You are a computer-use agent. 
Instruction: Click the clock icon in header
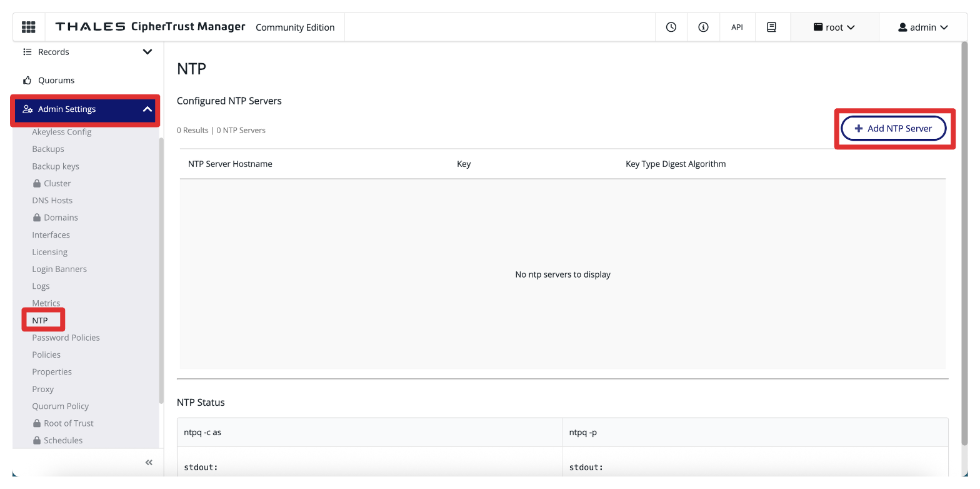(x=671, y=27)
